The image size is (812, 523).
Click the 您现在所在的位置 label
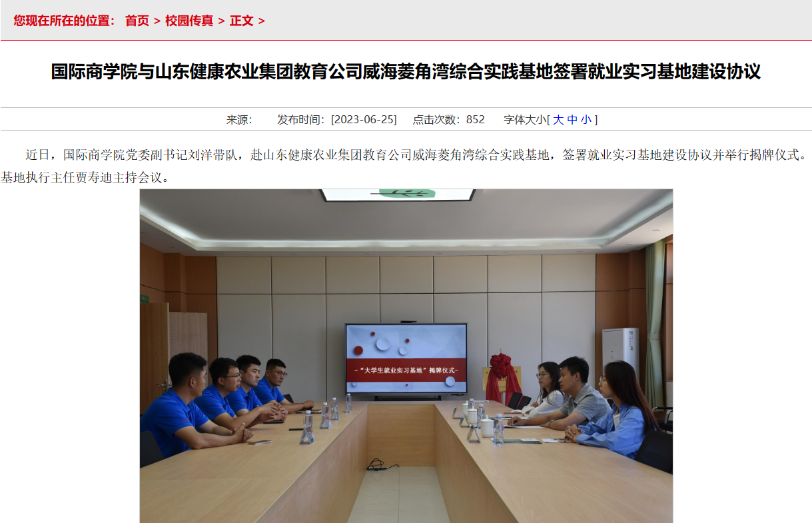[64, 21]
